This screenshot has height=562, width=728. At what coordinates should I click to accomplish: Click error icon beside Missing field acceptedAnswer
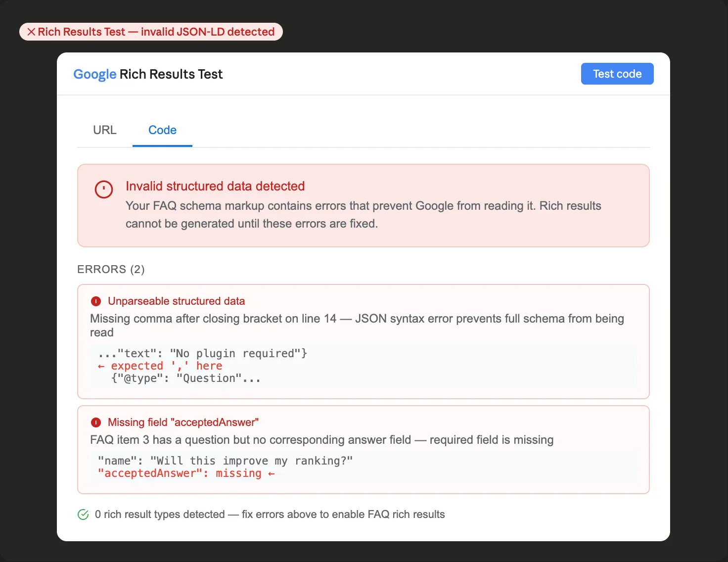[96, 422]
